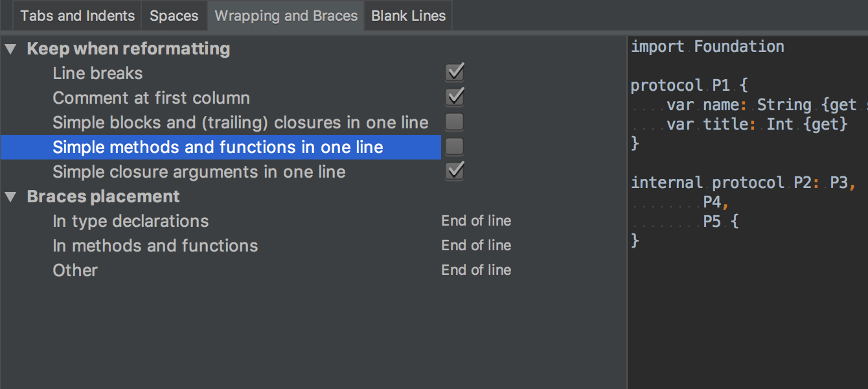Uncheck the Line breaks checkbox
Screen dimensions: 868x389
[x=454, y=71]
